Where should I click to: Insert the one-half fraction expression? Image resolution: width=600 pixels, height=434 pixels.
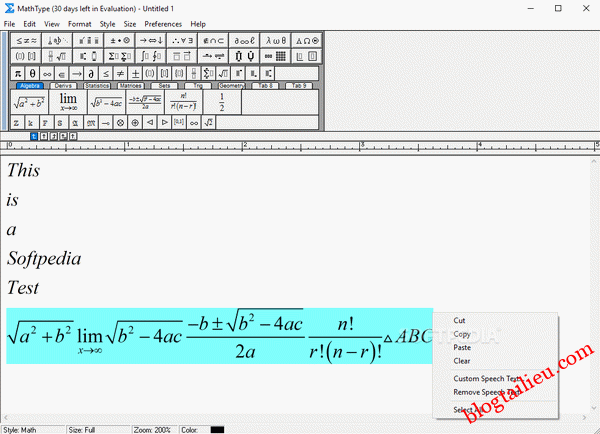[222, 102]
